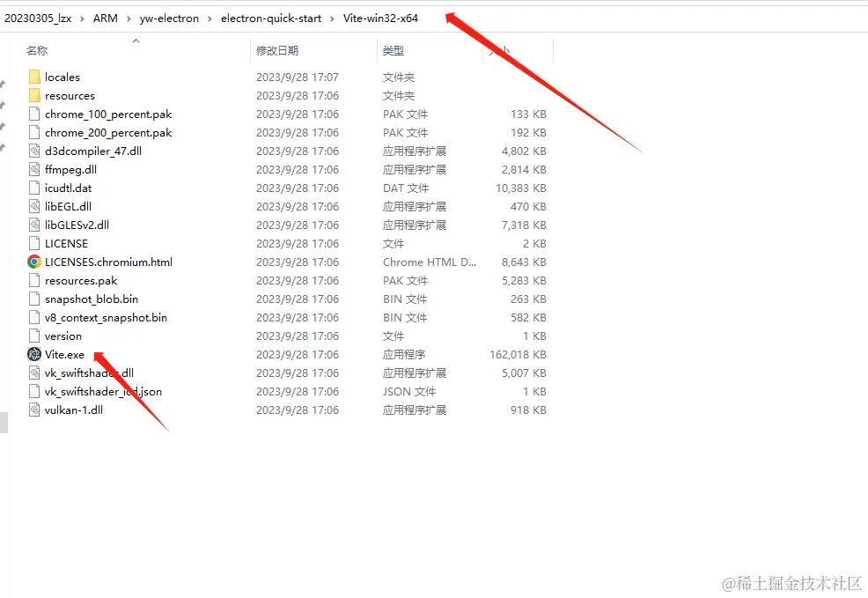Expand the chevron after electron-quick-start
Viewport: 868px width, 598px height.
coord(332,18)
